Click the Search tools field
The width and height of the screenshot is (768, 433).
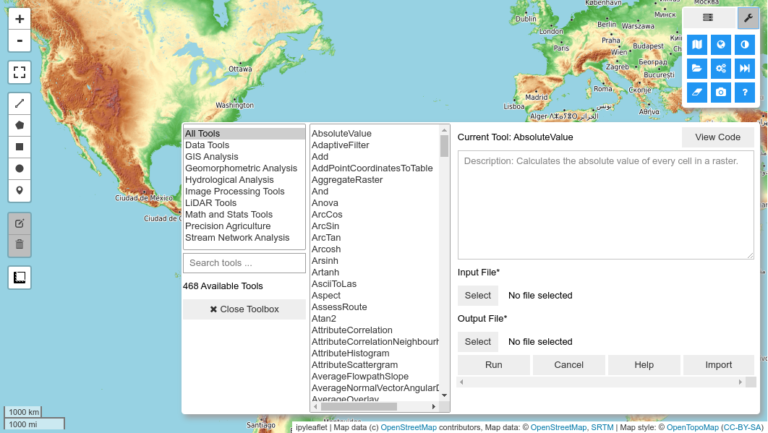[x=244, y=263]
